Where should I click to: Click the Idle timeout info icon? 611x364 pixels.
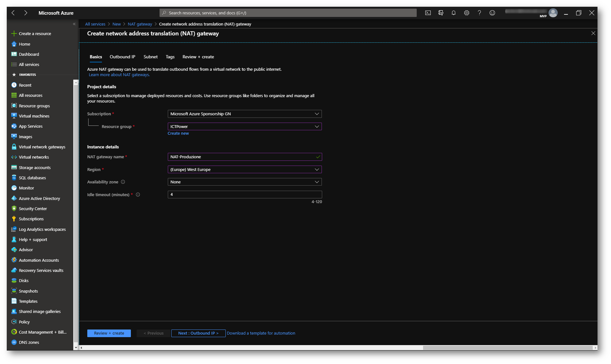(x=138, y=195)
